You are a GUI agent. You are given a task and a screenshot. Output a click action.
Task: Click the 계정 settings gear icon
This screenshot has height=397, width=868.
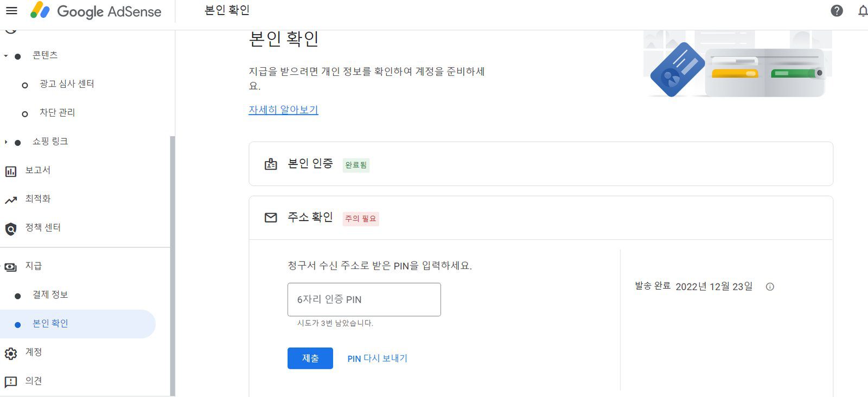(11, 354)
